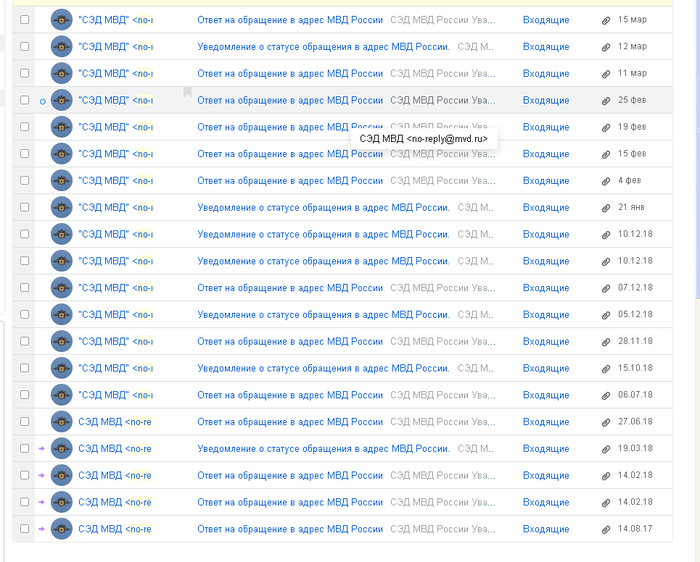This screenshot has height=562, width=700.
Task: Click the attachment paperclip on the 19 фев email
Action: (x=605, y=127)
